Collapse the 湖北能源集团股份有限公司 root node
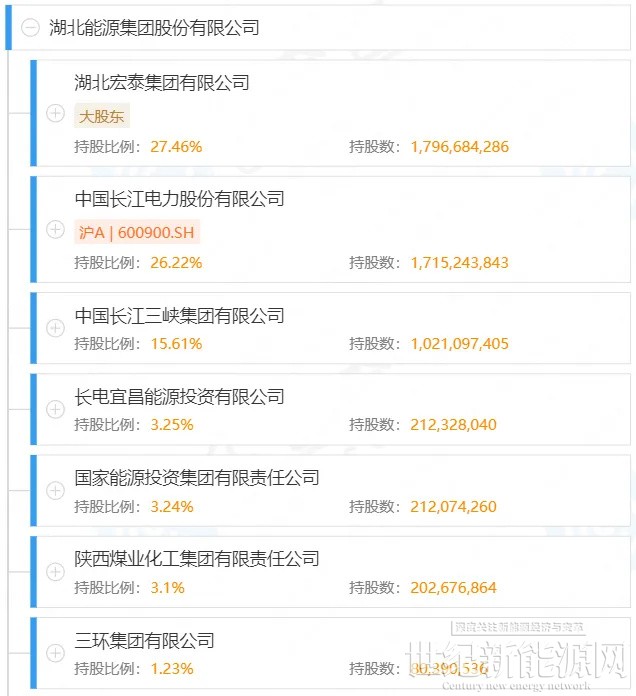Image resolution: width=636 pixels, height=696 pixels. tap(31, 28)
